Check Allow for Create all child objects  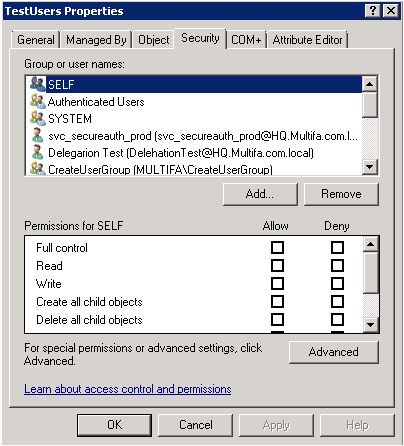click(x=277, y=302)
